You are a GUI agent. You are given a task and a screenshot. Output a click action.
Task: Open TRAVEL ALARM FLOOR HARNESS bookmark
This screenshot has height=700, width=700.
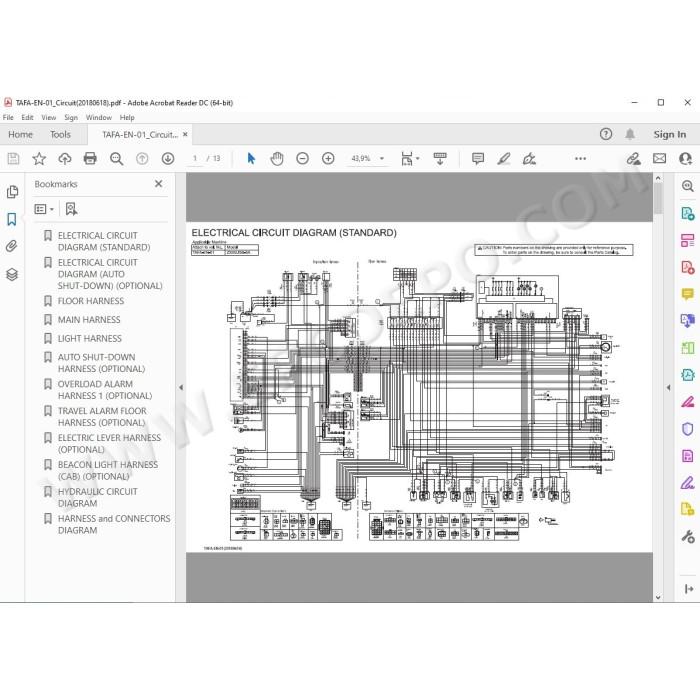coord(102,417)
